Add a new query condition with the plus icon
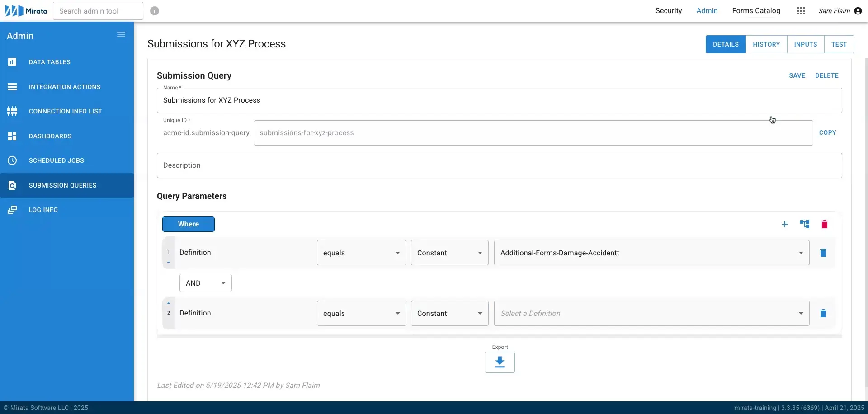 click(785, 224)
